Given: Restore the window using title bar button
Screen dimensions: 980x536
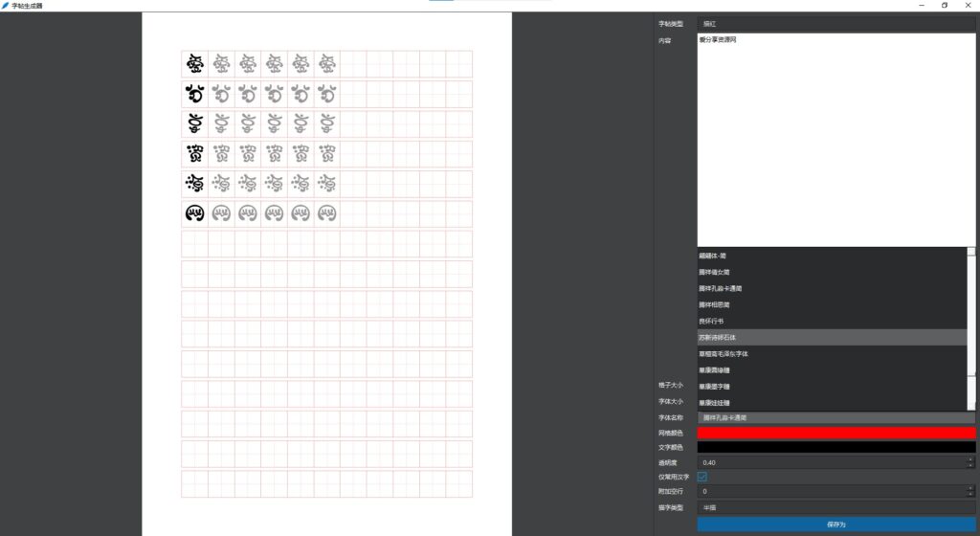Looking at the screenshot, I should [x=944, y=6].
